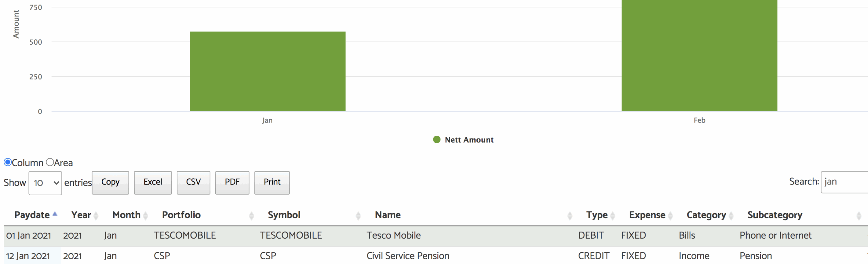Select the Column chart radio button
868x264 pixels.
click(x=7, y=162)
